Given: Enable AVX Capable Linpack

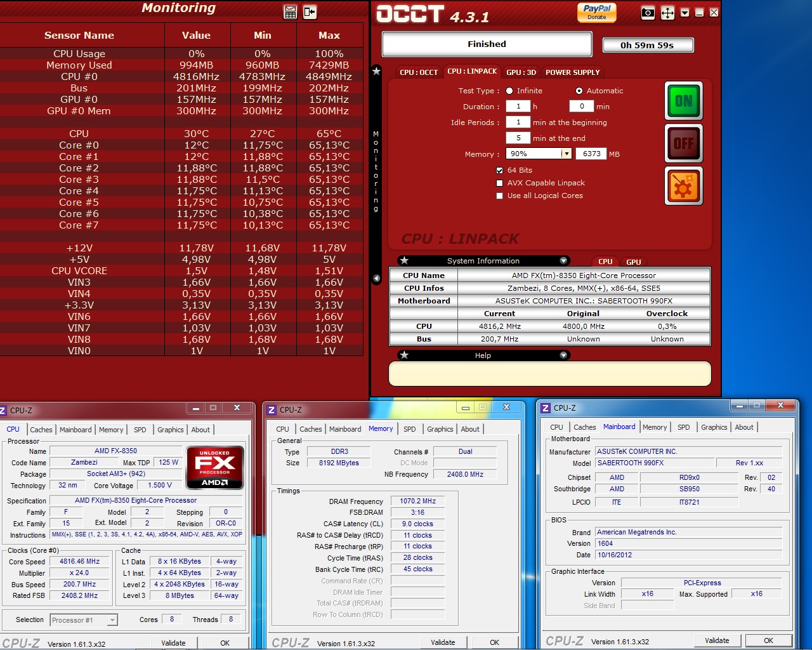Looking at the screenshot, I should coord(500,183).
